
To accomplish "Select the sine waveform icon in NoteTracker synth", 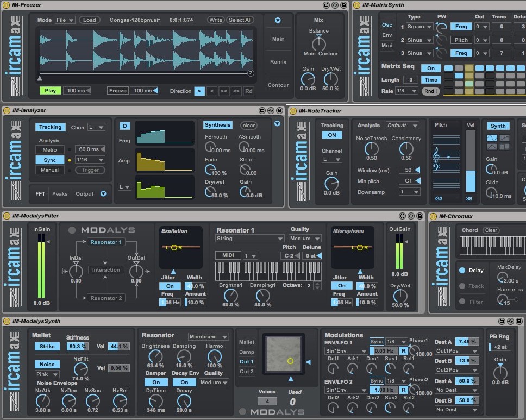I will point(492,138).
